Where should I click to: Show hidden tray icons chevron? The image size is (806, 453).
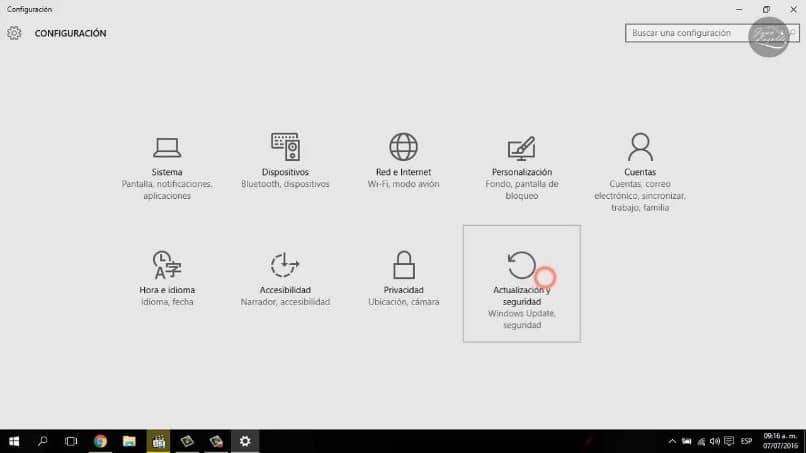pos(672,441)
